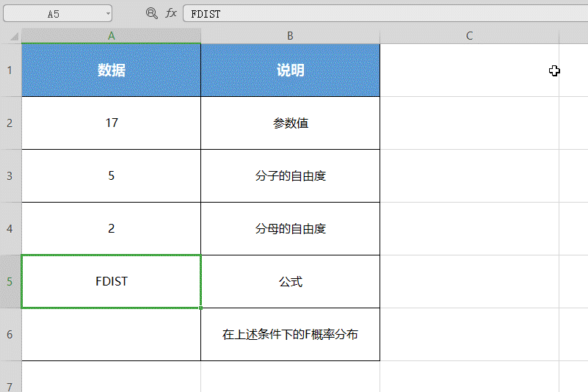Click the formula bar containing FDIST

[x=385, y=13]
